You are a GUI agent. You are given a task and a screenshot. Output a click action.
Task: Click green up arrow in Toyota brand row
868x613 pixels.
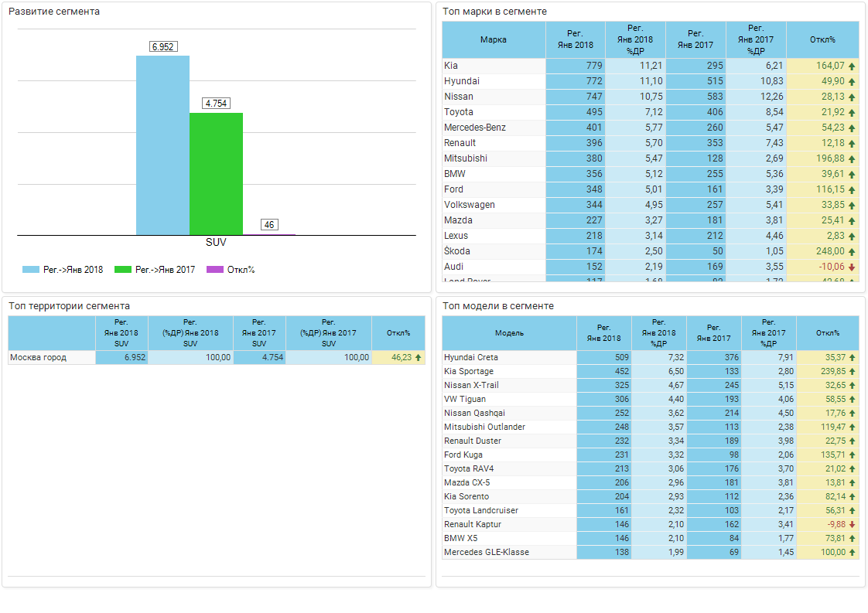pos(852,113)
